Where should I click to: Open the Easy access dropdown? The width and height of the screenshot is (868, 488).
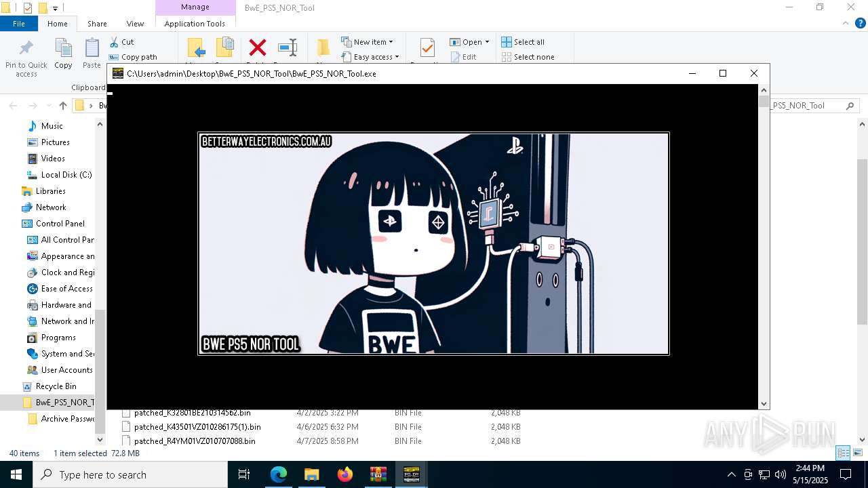[x=370, y=57]
